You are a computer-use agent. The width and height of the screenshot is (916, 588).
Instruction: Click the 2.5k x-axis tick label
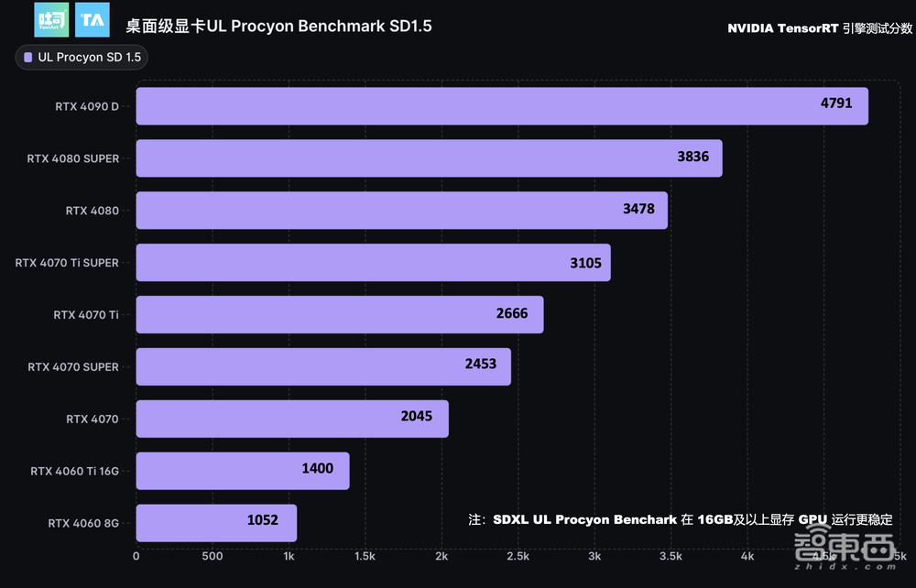coord(518,556)
